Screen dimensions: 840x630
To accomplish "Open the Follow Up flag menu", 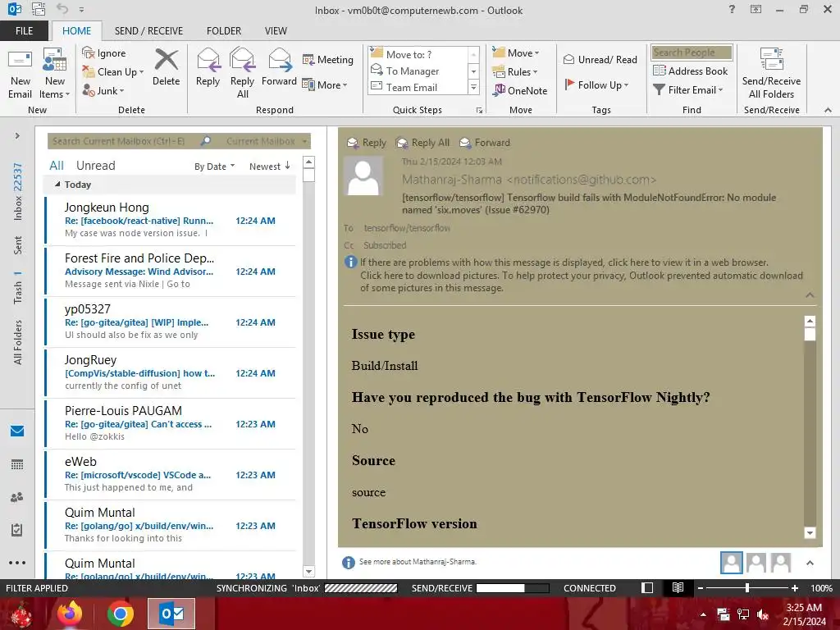I will pos(596,84).
